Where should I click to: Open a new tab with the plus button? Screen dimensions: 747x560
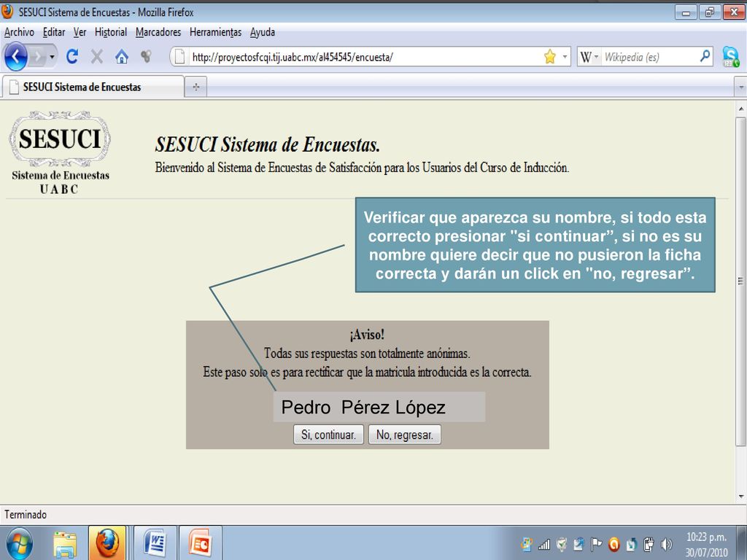[x=196, y=87]
